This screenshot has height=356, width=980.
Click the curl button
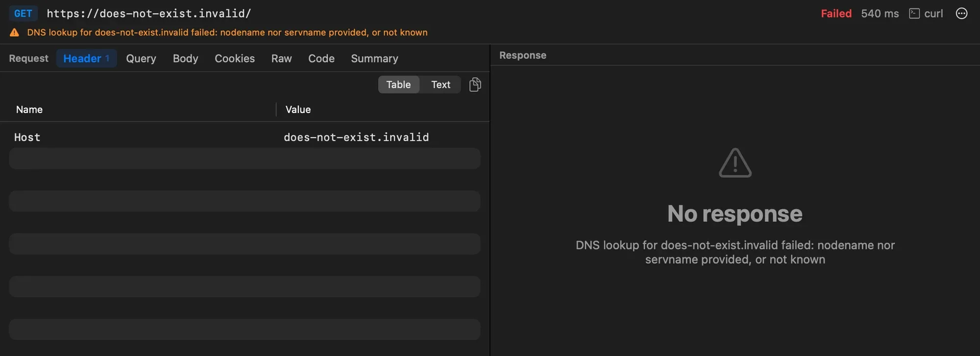[926, 14]
